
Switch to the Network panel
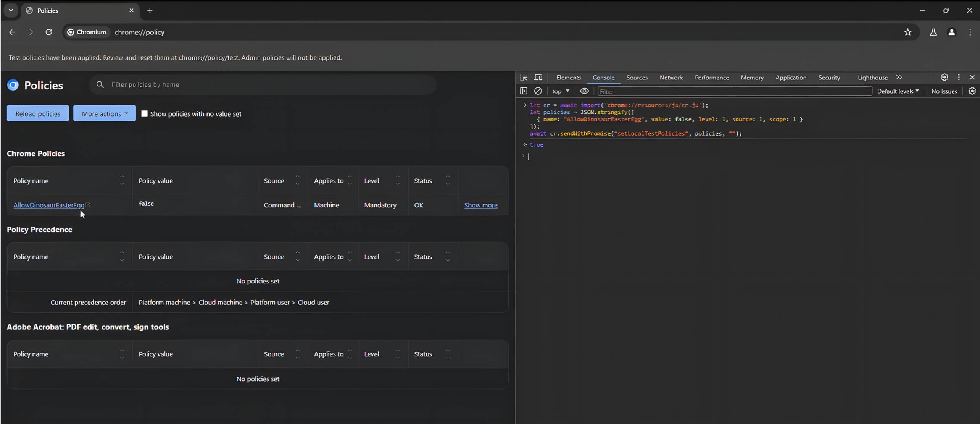point(671,77)
